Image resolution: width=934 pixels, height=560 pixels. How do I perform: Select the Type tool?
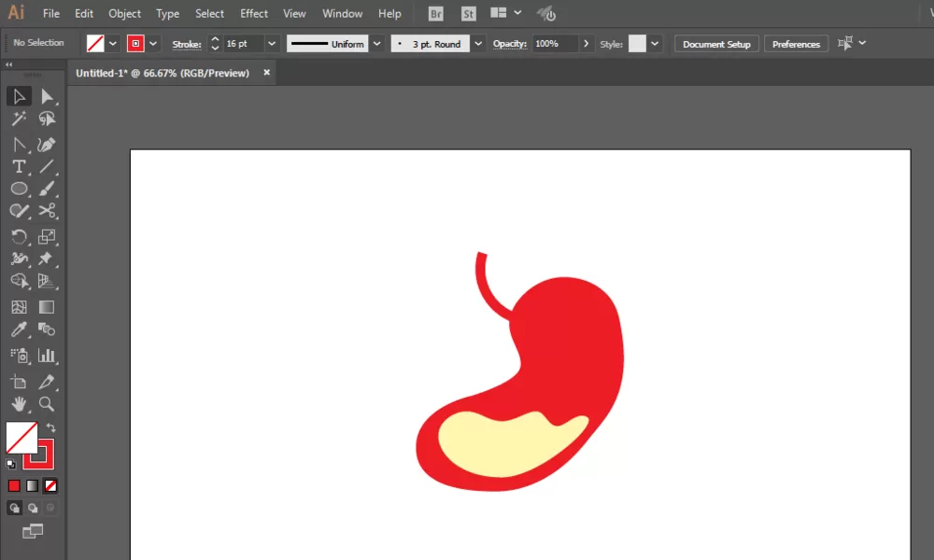click(x=19, y=167)
